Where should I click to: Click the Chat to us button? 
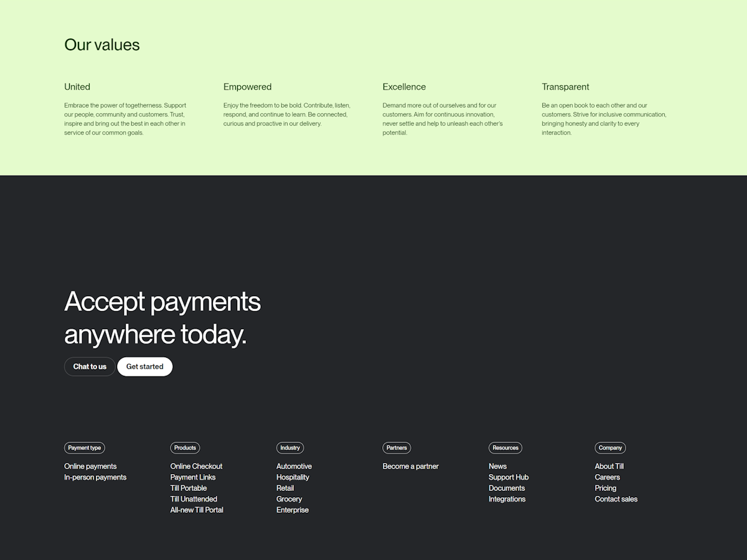[x=90, y=366]
